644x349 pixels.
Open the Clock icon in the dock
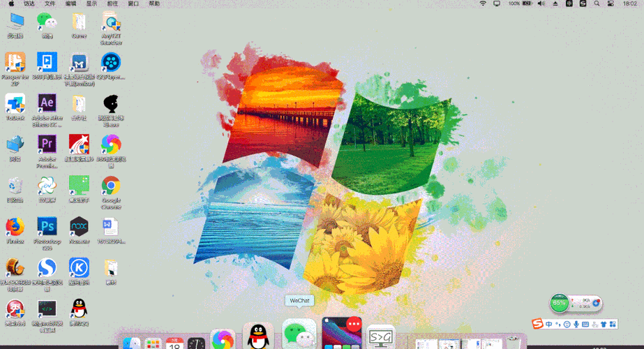point(196,343)
